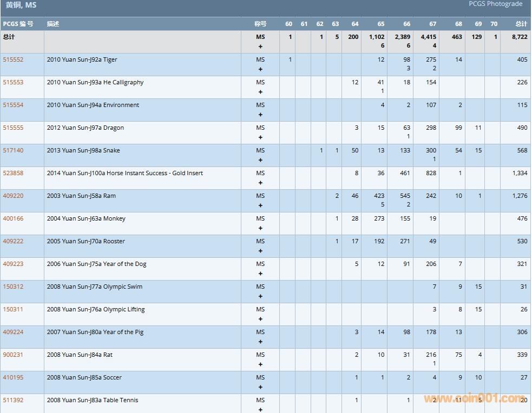Expand plus grades for 2005 Rooster row
532x413 pixels.
(x=260, y=251)
